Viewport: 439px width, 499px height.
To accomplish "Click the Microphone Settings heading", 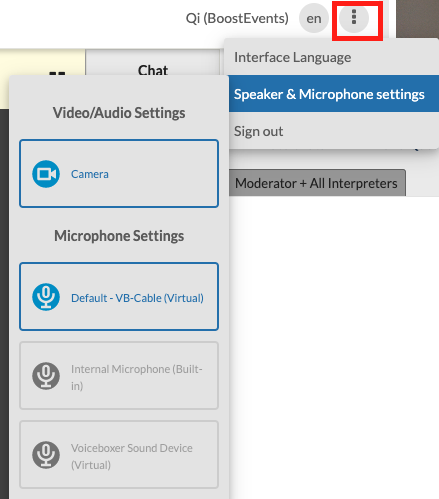I will point(119,236).
